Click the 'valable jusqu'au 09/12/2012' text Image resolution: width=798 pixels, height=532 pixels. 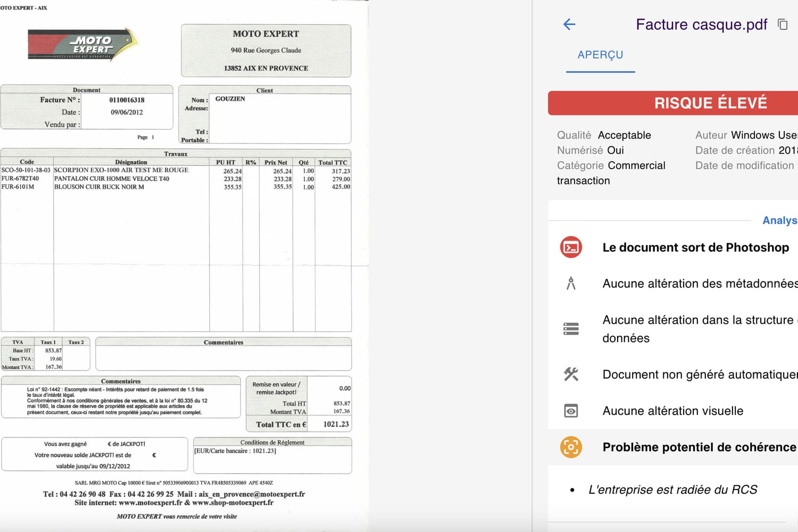coord(93,467)
